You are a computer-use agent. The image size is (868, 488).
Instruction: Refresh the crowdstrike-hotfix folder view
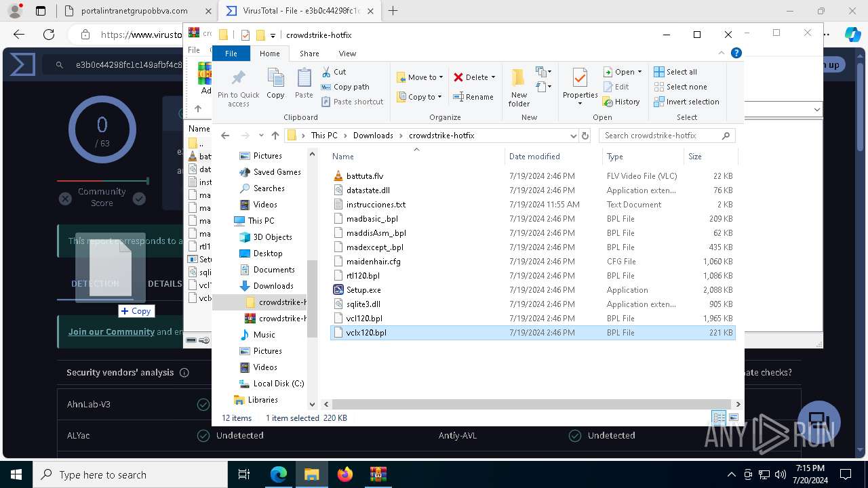pos(585,136)
